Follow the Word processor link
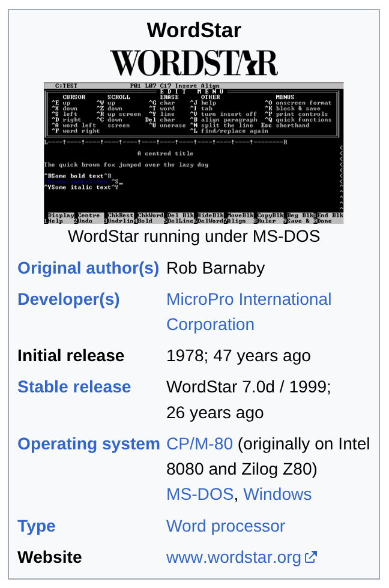The image size is (389, 588). [226, 526]
